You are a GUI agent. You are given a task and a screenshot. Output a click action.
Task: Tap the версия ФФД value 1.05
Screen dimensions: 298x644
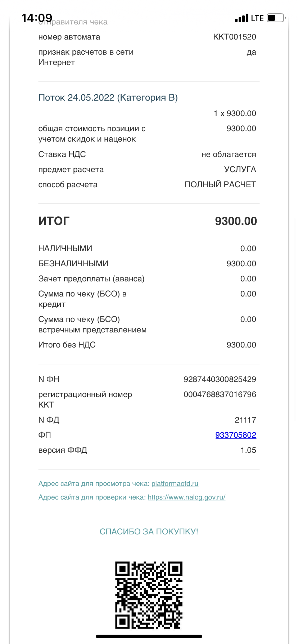248,450
